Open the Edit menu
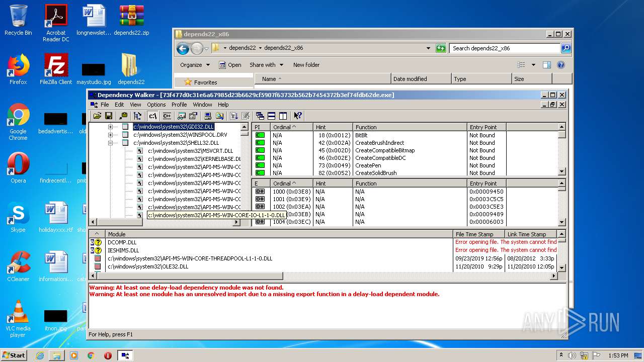Screen dimensions: 644x362 pyautogui.click(x=119, y=105)
